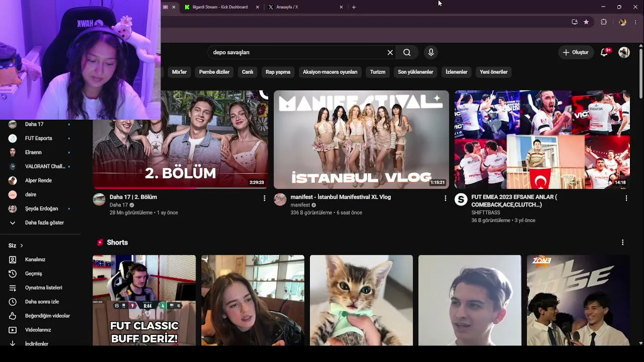Click title 'manifest - İstanbul Manifestival XL Vlog'

(x=341, y=197)
